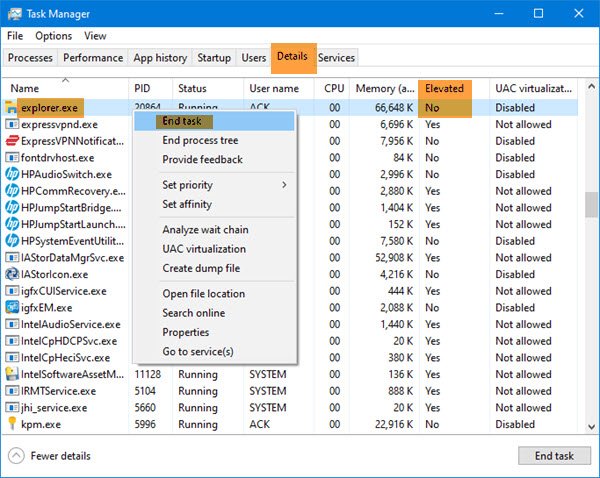Click the kpm.exe key icon
Screen dimensions: 600x478
pyautogui.click(x=12, y=424)
